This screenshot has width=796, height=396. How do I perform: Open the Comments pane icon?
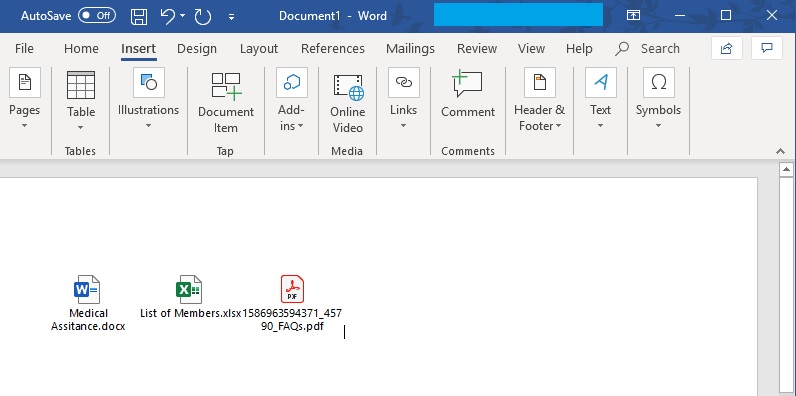coord(767,48)
